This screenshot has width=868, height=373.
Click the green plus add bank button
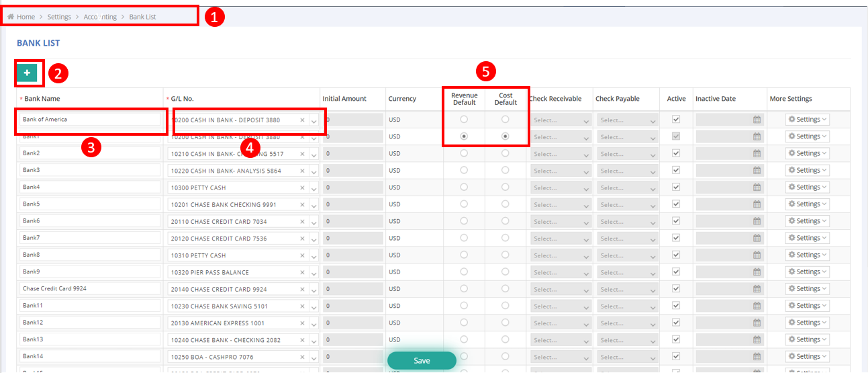click(x=27, y=73)
